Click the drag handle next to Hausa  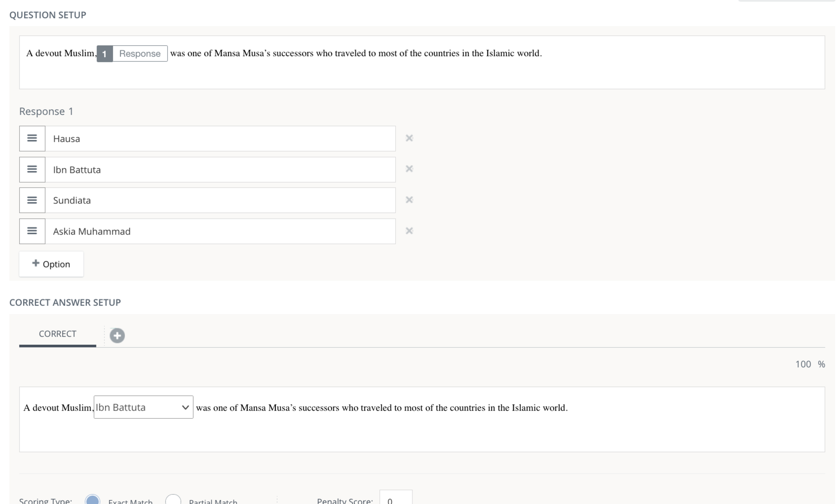coord(32,138)
